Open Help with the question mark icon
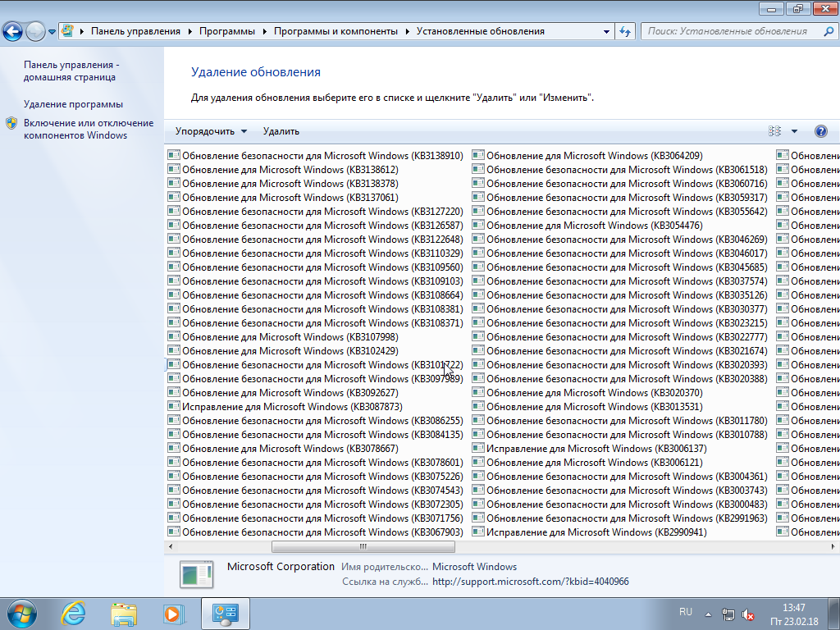Viewport: 840px width, 630px height. pos(820,131)
